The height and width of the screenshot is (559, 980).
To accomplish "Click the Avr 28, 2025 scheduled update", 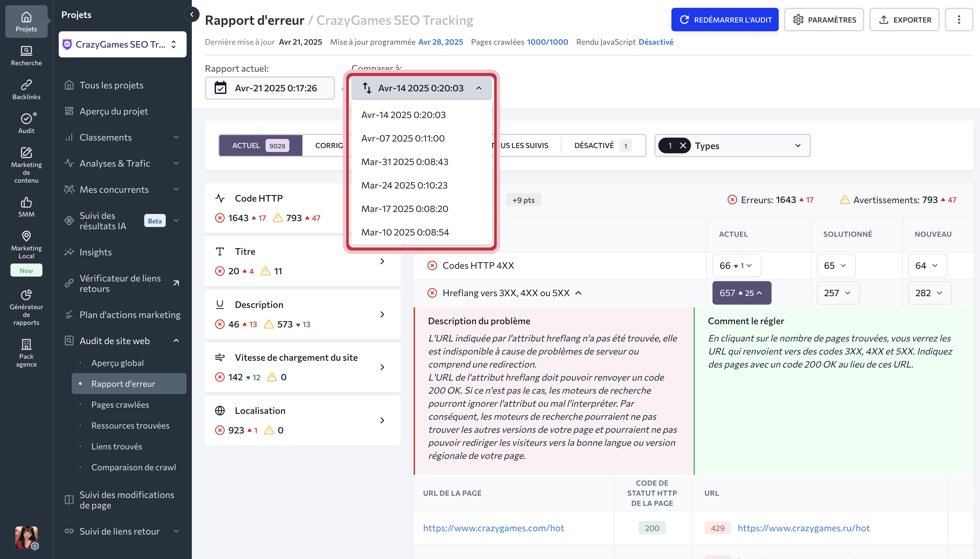I will tap(440, 42).
